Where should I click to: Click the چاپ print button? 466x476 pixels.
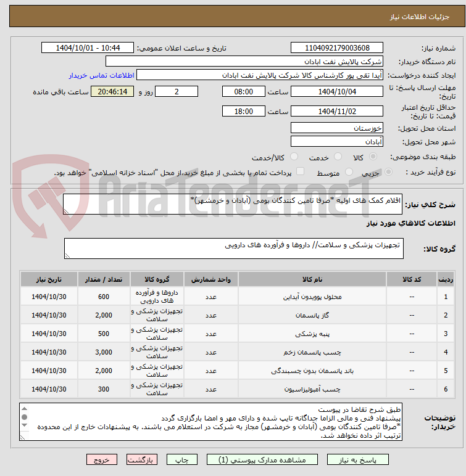coord(182,459)
